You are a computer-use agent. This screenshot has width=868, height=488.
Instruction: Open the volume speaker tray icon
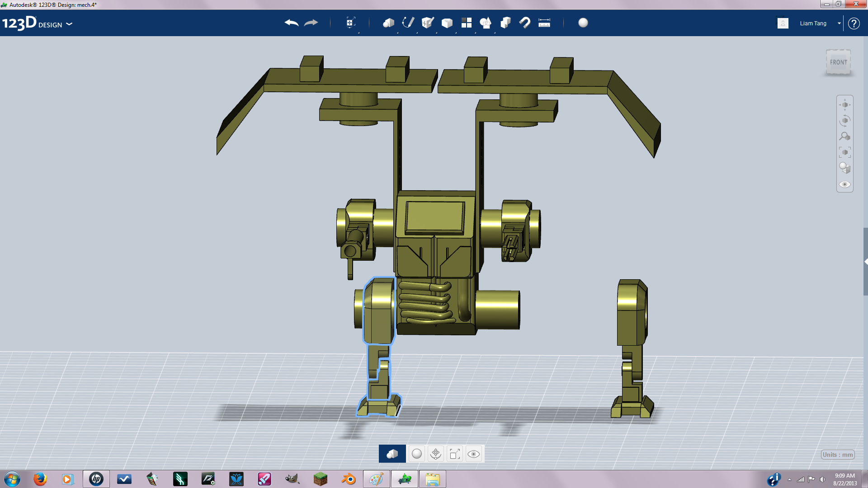point(822,479)
